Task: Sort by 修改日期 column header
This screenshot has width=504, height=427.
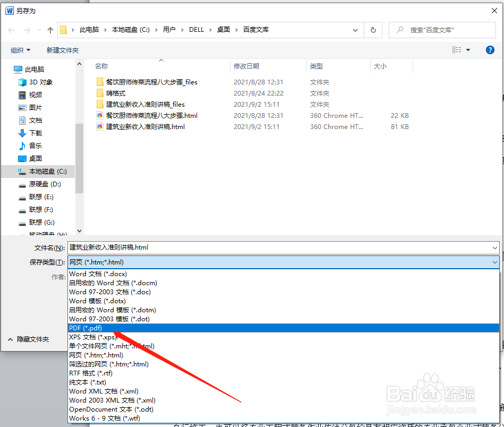Action: coord(246,66)
